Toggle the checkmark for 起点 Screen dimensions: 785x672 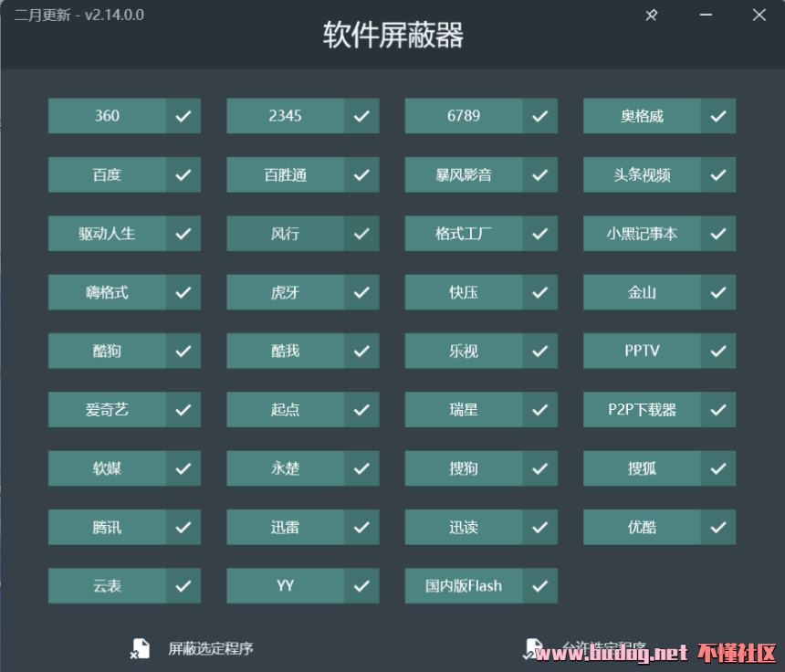click(x=361, y=410)
